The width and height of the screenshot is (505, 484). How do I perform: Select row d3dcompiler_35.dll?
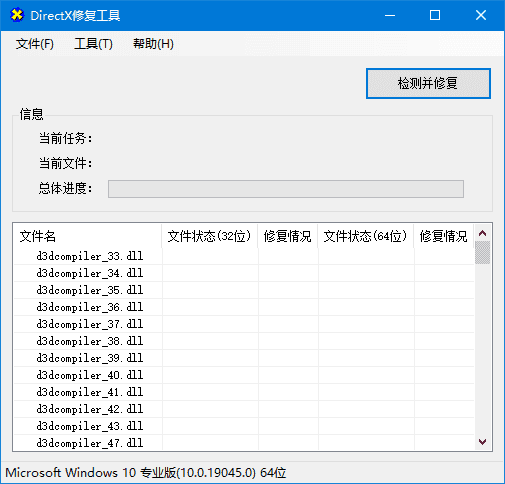[244, 290]
